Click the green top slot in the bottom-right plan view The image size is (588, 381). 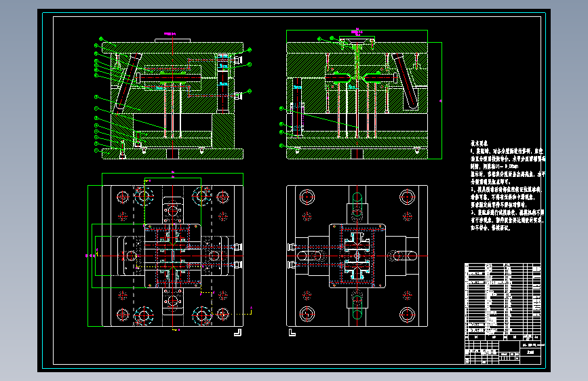tap(357, 203)
